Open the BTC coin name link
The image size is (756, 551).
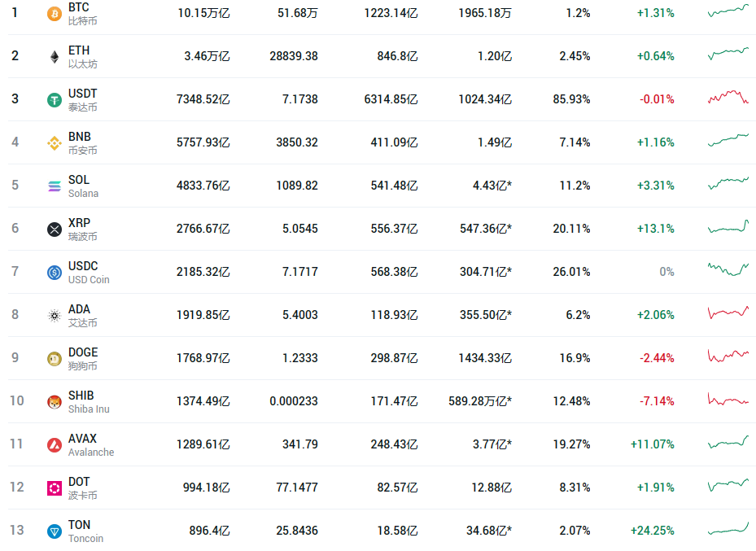[x=79, y=7]
